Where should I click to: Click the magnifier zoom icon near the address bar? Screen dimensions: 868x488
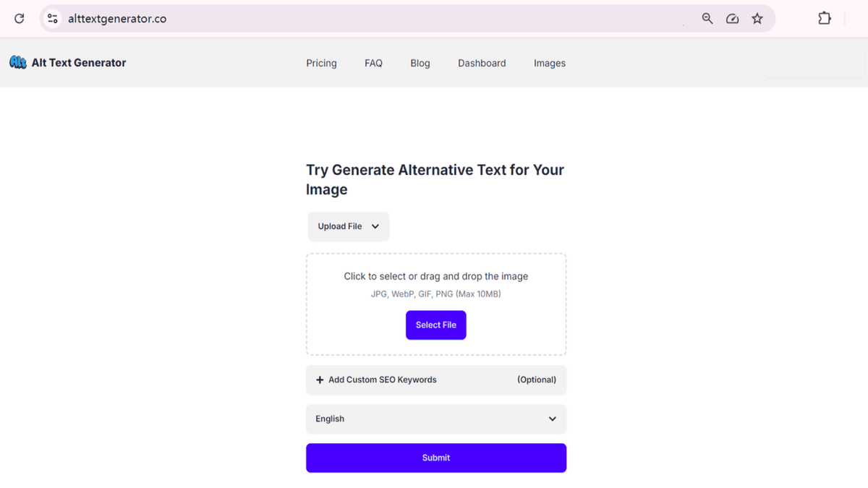pos(707,18)
